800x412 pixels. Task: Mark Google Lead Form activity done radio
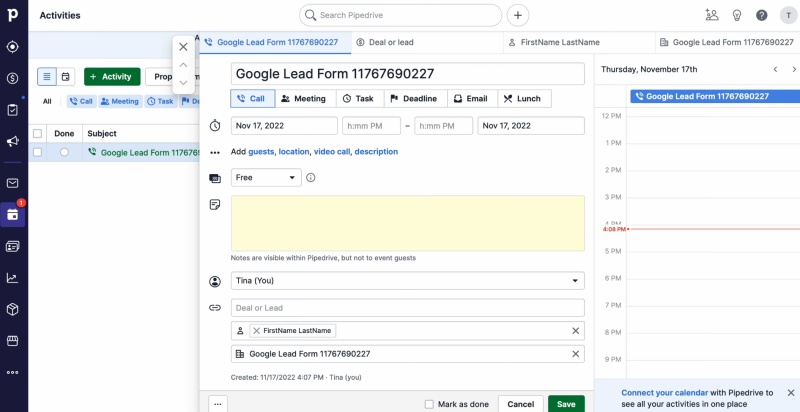(64, 152)
